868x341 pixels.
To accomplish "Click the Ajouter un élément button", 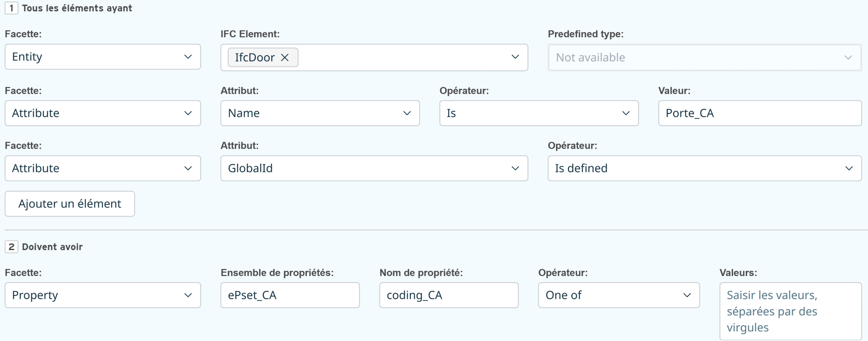I will pos(70,204).
